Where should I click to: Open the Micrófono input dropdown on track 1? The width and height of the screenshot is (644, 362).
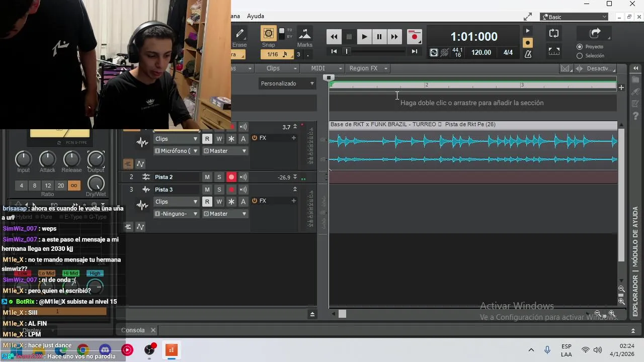tap(176, 151)
